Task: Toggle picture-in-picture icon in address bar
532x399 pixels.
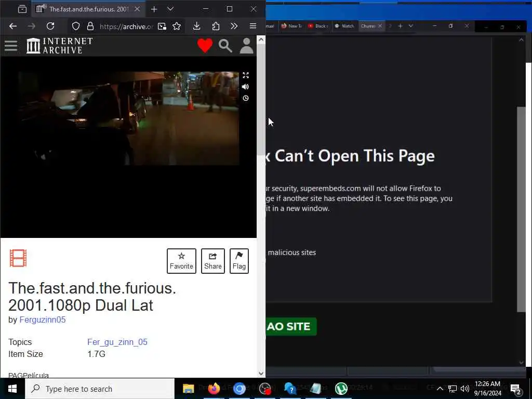Action: (162, 26)
